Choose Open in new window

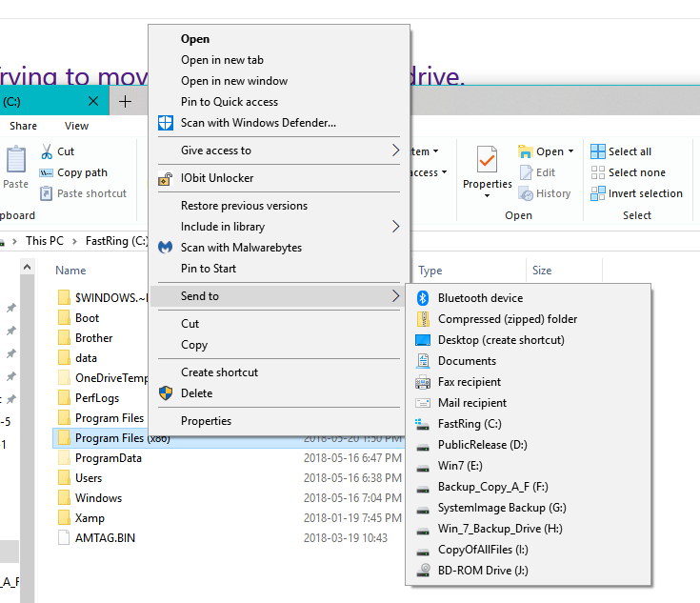click(234, 81)
